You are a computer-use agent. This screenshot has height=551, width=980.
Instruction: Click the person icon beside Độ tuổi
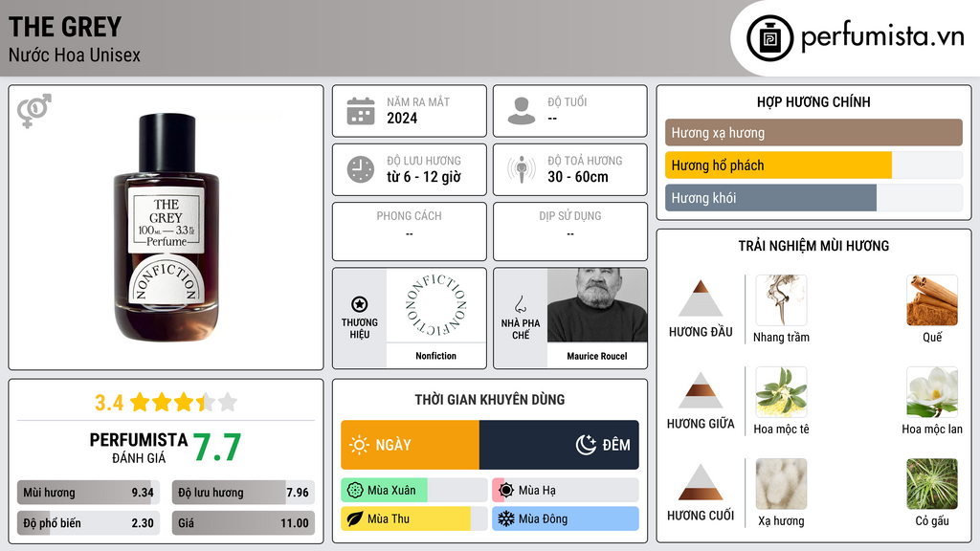pyautogui.click(x=522, y=111)
